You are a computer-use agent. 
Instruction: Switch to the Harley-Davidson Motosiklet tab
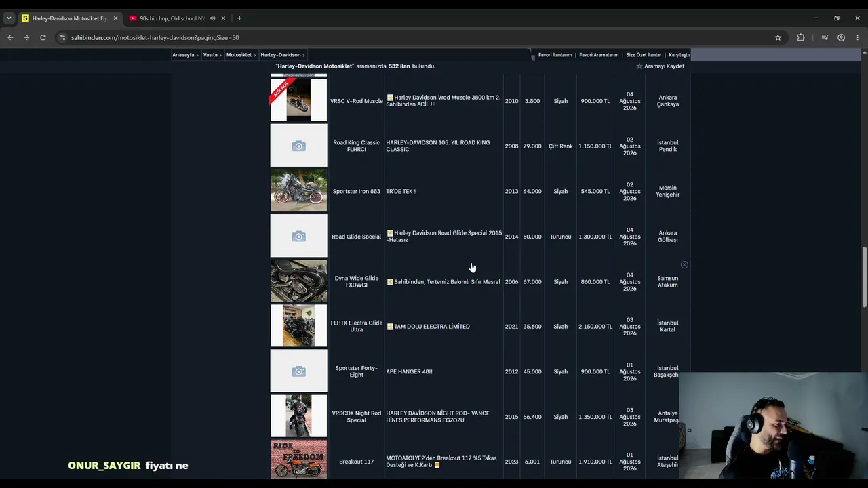(x=70, y=18)
